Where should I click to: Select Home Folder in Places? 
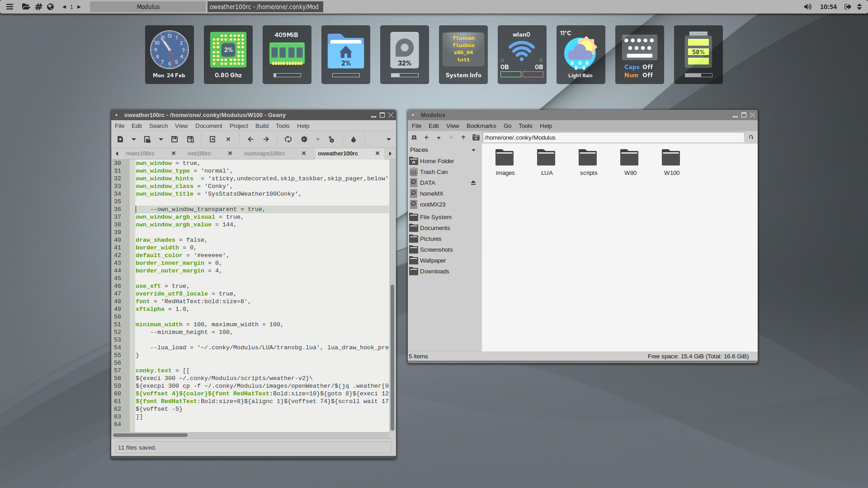tap(437, 161)
